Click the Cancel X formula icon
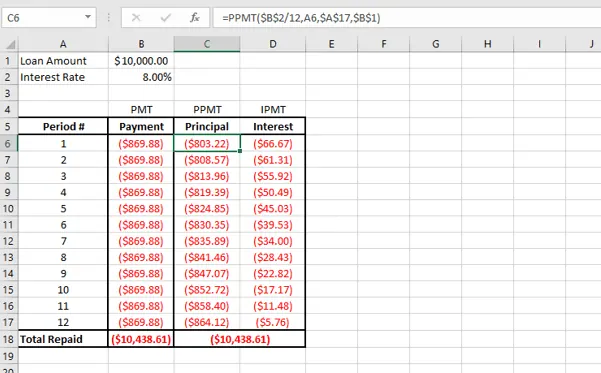The width and height of the screenshot is (601, 373). pyautogui.click(x=136, y=18)
